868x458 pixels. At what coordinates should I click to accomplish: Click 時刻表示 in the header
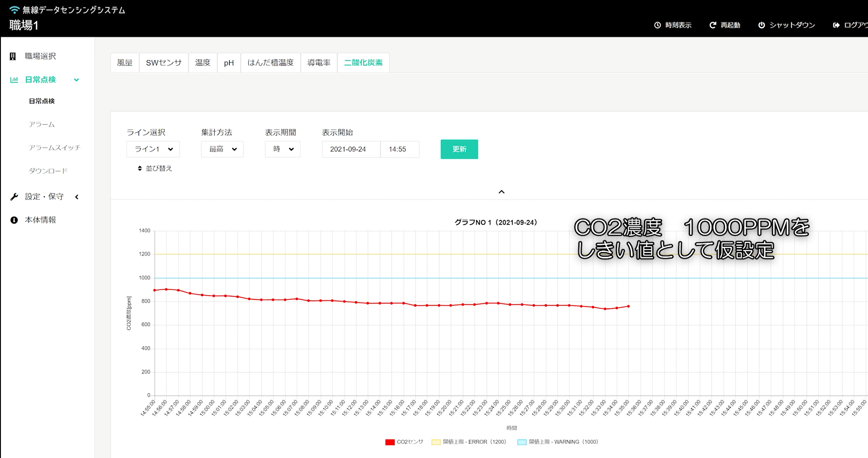[x=678, y=25]
